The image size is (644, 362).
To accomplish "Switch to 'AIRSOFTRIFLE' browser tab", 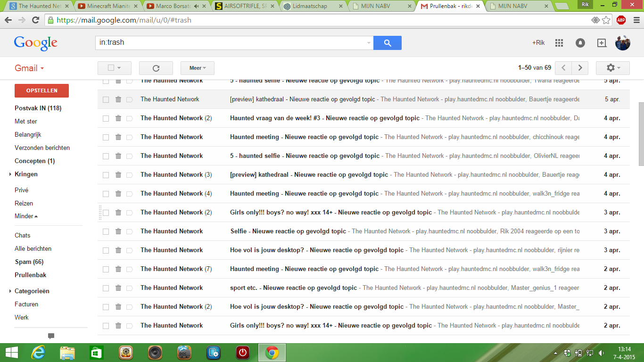I will tap(245, 6).
